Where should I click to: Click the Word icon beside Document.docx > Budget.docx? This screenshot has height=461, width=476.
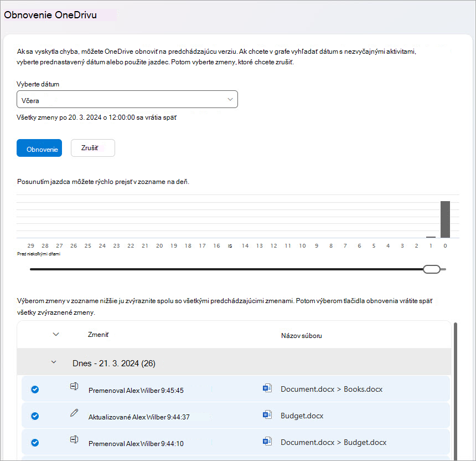tap(267, 441)
